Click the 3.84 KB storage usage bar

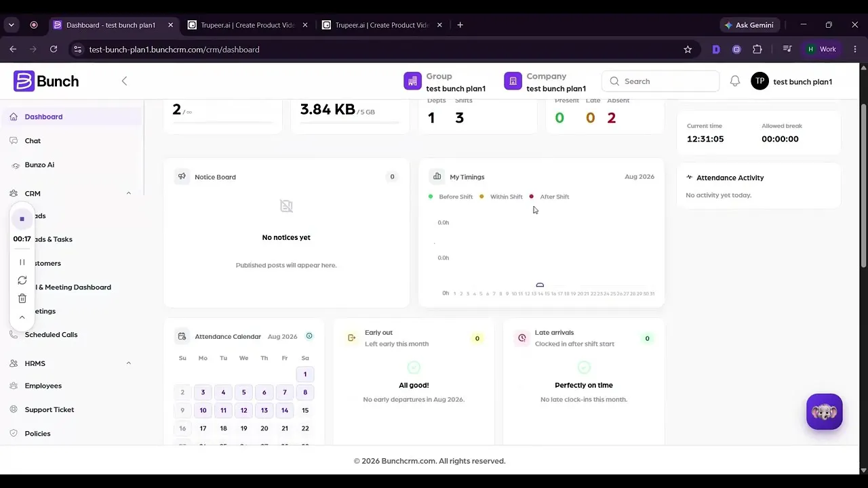coord(350,123)
